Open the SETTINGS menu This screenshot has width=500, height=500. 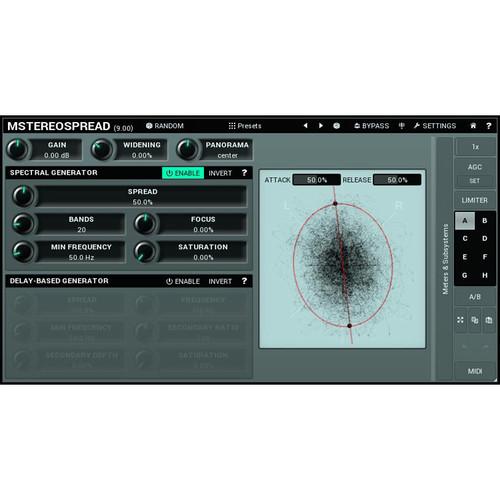(435, 126)
